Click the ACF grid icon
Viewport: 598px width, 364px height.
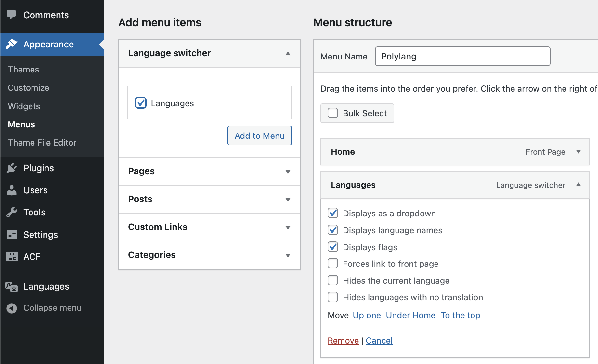12,257
